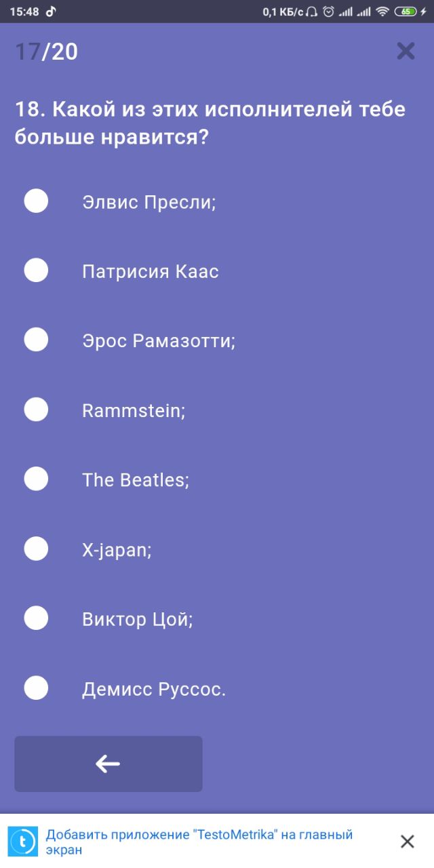
Task: Close the quiz with the X icon
Action: coord(406,52)
